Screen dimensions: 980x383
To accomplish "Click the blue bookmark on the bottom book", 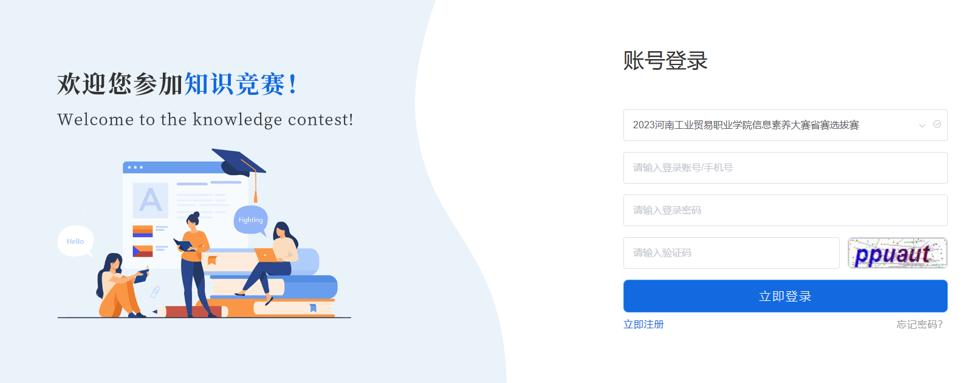I will point(313,308).
